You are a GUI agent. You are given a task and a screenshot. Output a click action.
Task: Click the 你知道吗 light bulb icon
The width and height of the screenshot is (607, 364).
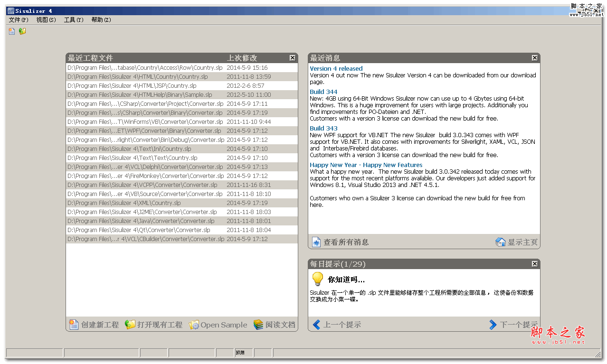tap(317, 279)
